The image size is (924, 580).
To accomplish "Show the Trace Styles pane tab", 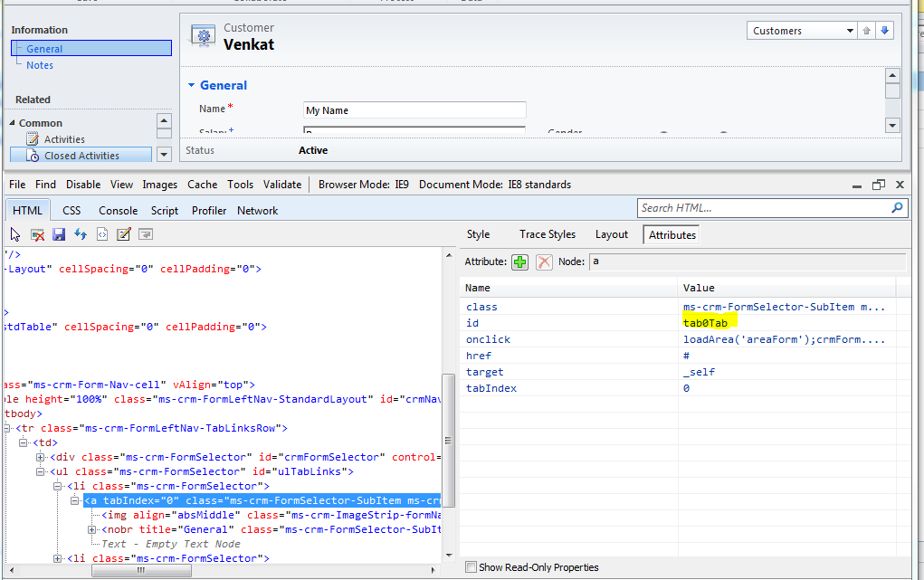I will click(x=548, y=234).
